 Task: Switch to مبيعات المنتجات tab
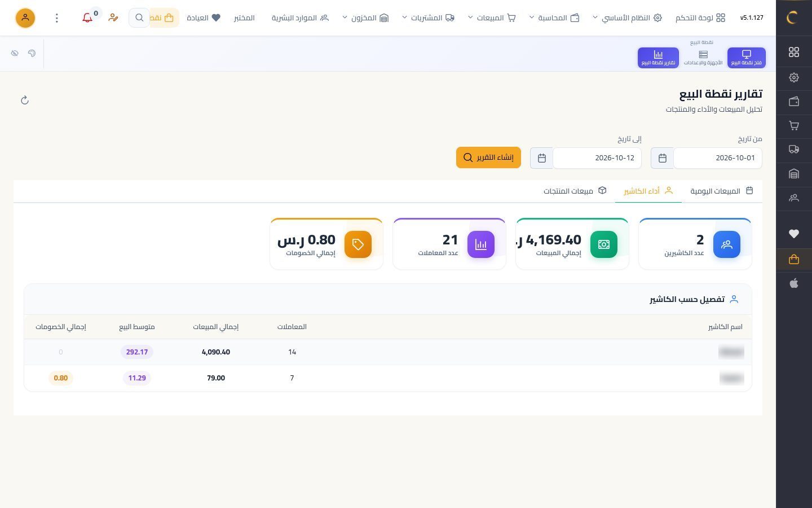(x=575, y=191)
